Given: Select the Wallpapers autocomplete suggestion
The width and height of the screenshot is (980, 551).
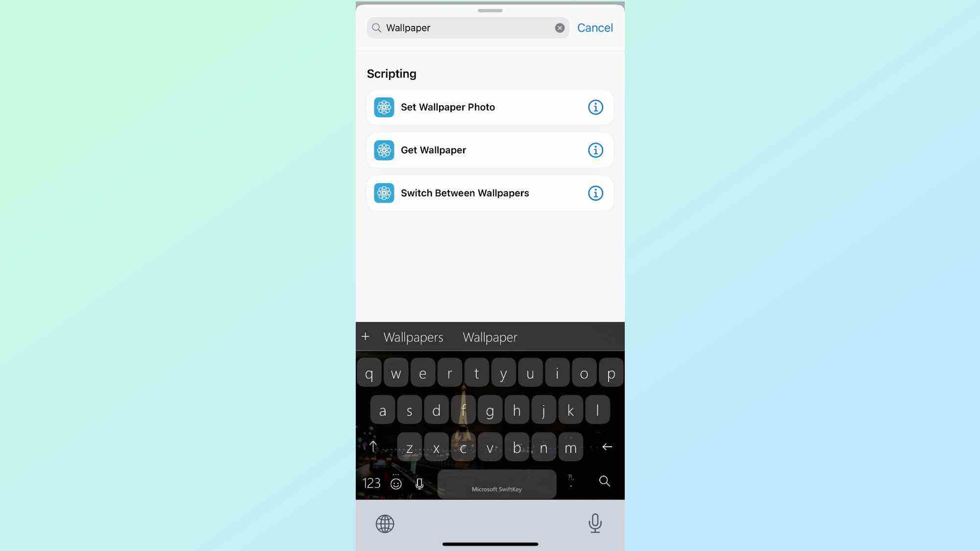Looking at the screenshot, I should [x=413, y=336].
